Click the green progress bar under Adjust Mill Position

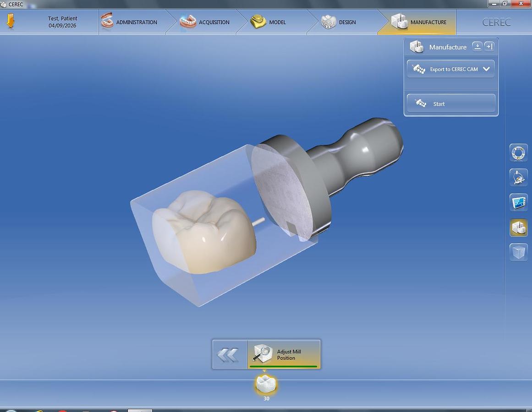click(x=284, y=366)
